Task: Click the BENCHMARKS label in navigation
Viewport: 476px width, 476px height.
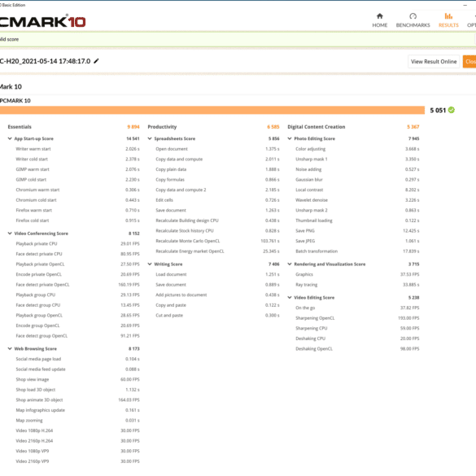Action: click(x=413, y=25)
